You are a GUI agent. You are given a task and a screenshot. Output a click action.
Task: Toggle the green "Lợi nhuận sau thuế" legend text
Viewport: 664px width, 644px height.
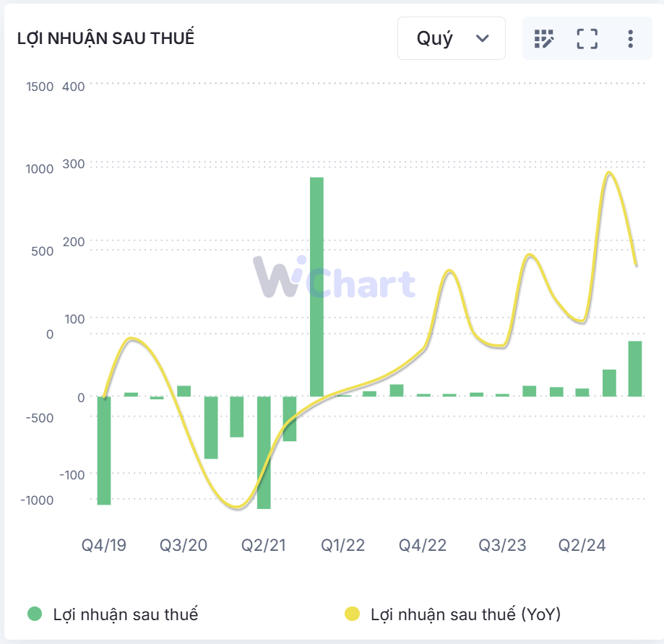(126, 614)
